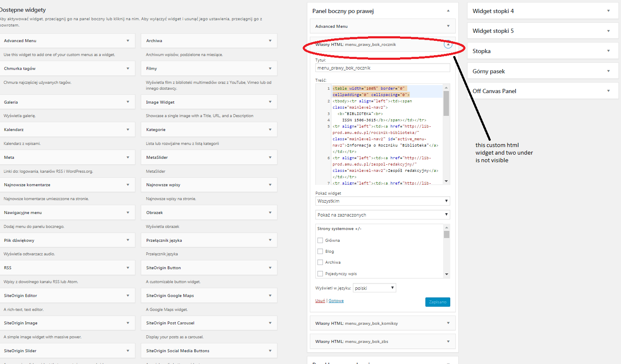Collapse the menu_prawy_bok_rocznik widget settings
The height and width of the screenshot is (364, 621).
448,44
